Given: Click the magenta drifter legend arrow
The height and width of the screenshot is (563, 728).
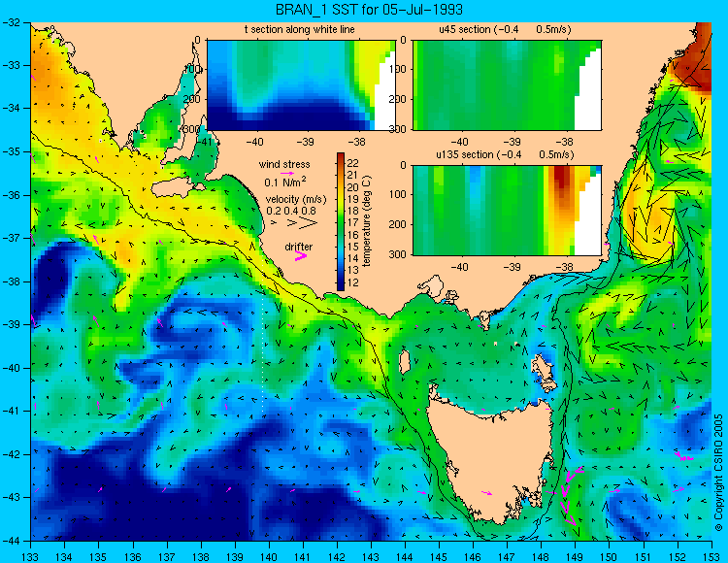Looking at the screenshot, I should tap(301, 256).
